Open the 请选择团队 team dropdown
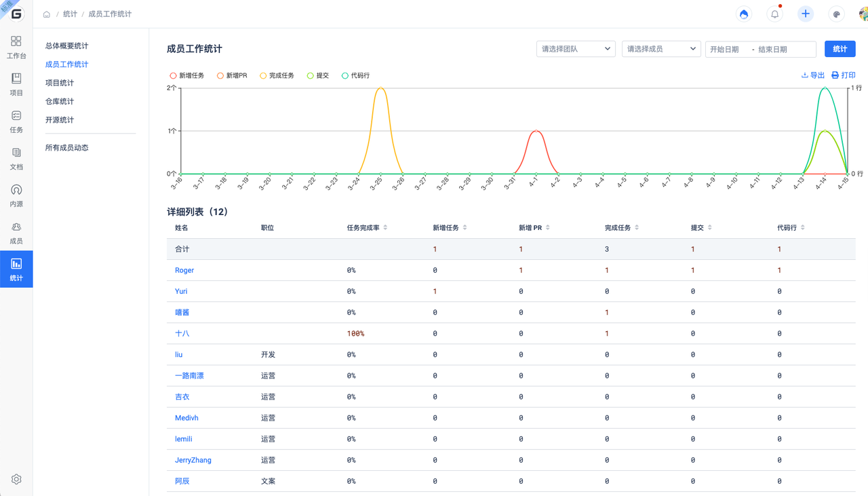Screen dimensions: 868x496 [576, 49]
